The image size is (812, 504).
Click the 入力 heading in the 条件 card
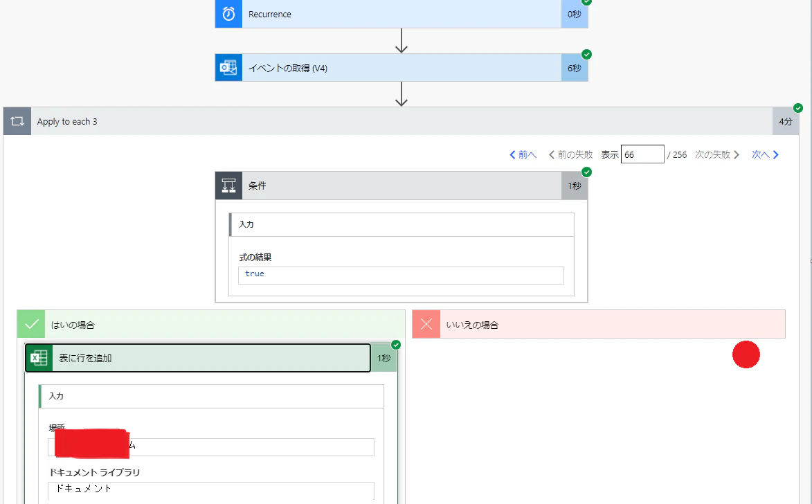click(246, 224)
